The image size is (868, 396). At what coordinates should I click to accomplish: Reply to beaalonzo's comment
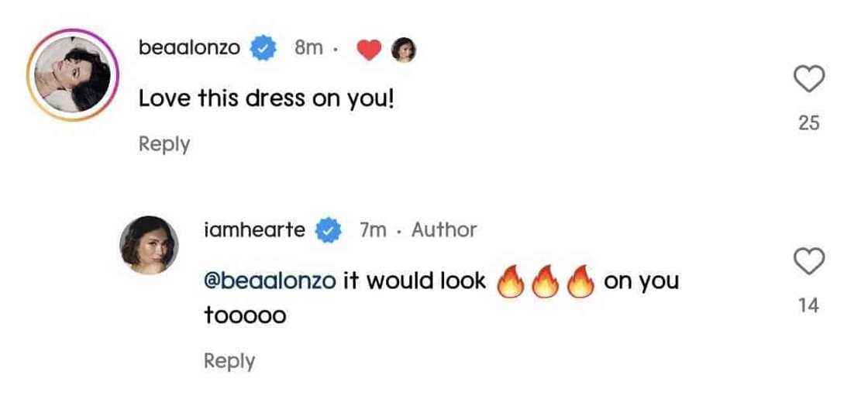pyautogui.click(x=164, y=144)
